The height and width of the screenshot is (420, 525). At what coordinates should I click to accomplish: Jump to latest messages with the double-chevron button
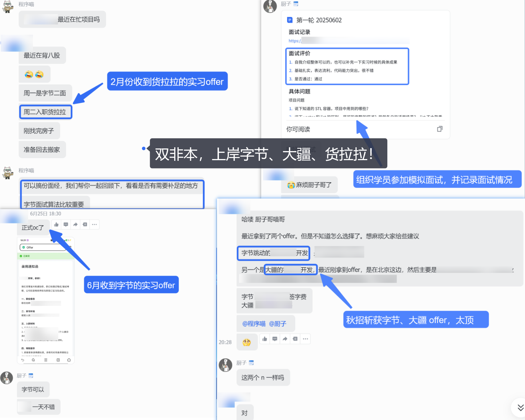coord(521,408)
